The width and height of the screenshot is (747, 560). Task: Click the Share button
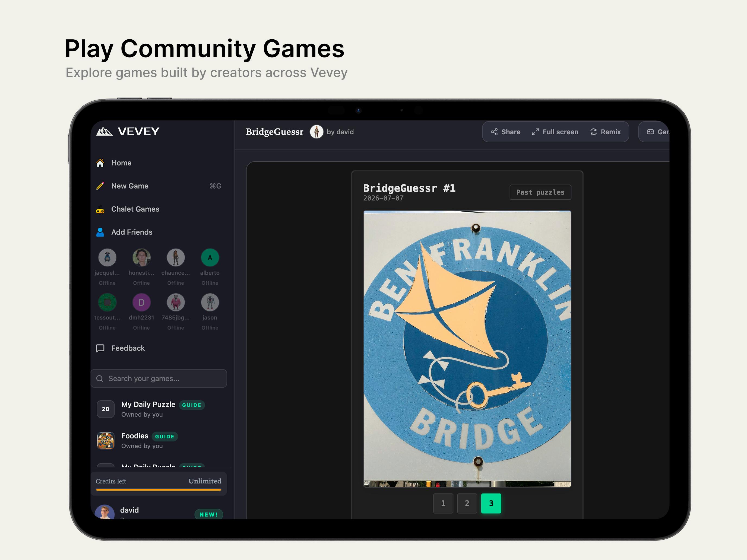coord(505,132)
